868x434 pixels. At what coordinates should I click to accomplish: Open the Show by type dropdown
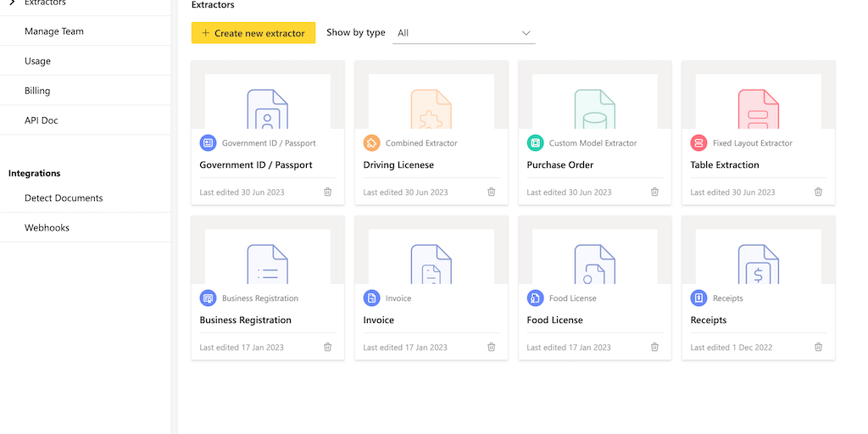click(464, 33)
